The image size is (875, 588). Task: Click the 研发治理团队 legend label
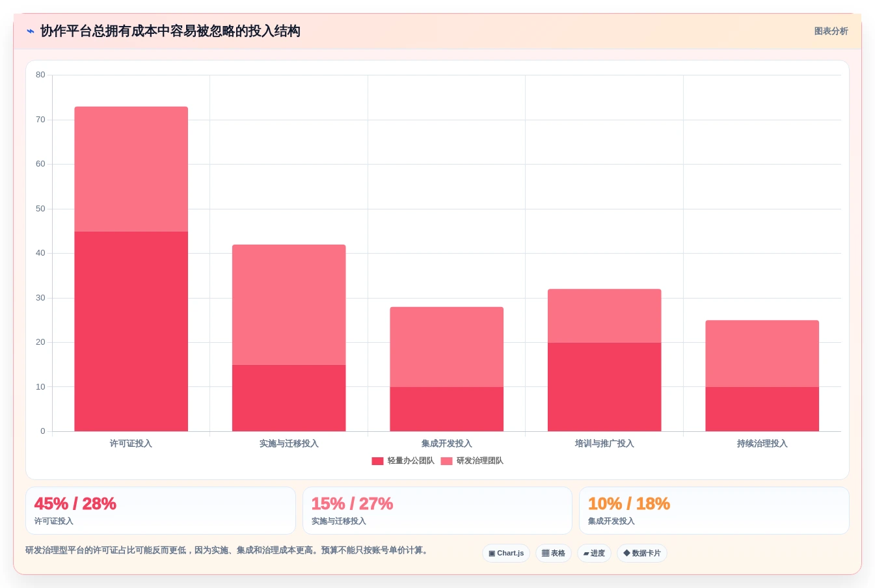pyautogui.click(x=479, y=461)
